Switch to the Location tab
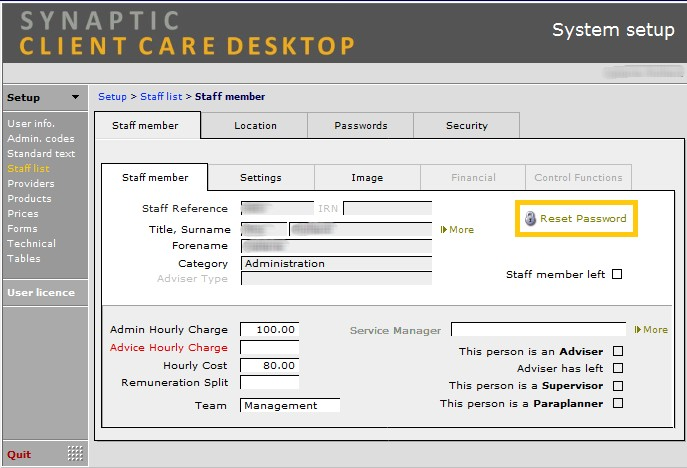687x468 pixels. point(255,126)
